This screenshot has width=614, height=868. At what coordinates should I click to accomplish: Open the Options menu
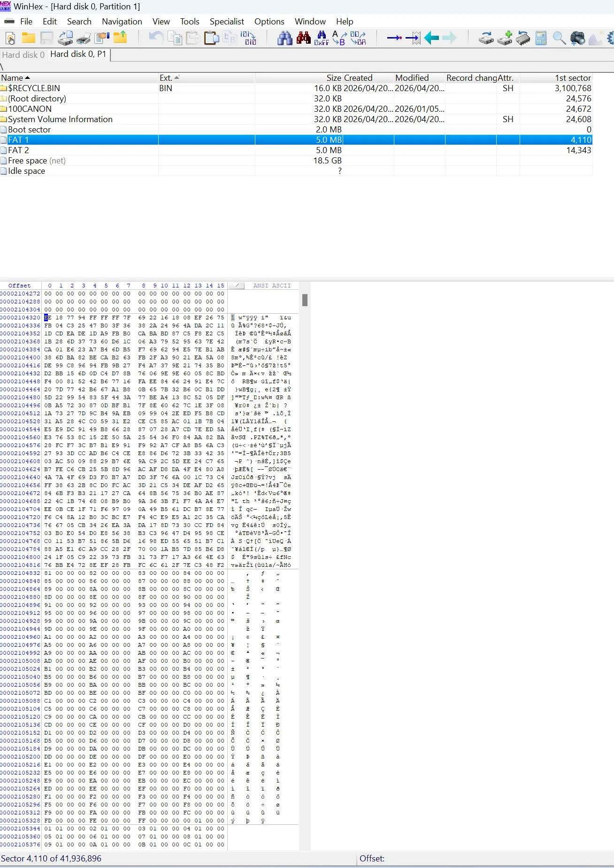(x=269, y=22)
